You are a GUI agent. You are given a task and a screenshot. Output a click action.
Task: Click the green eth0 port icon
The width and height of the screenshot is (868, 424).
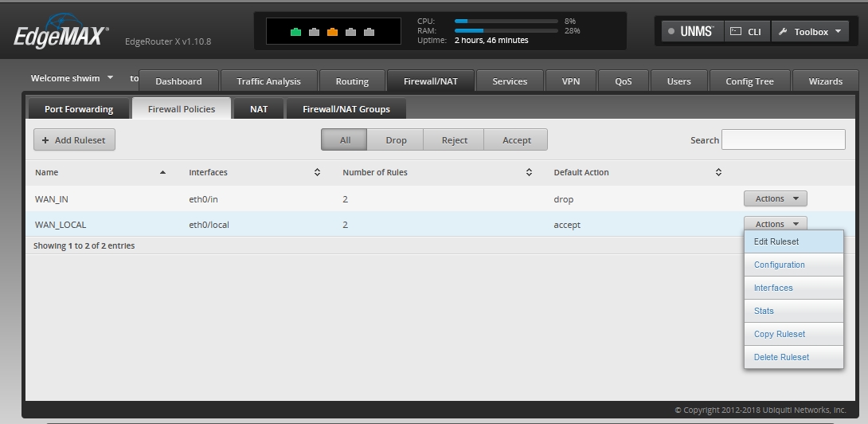click(296, 32)
